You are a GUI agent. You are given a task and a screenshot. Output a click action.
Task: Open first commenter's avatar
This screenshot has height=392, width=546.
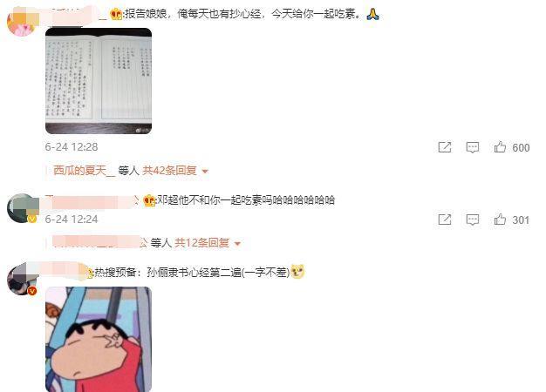[22, 21]
